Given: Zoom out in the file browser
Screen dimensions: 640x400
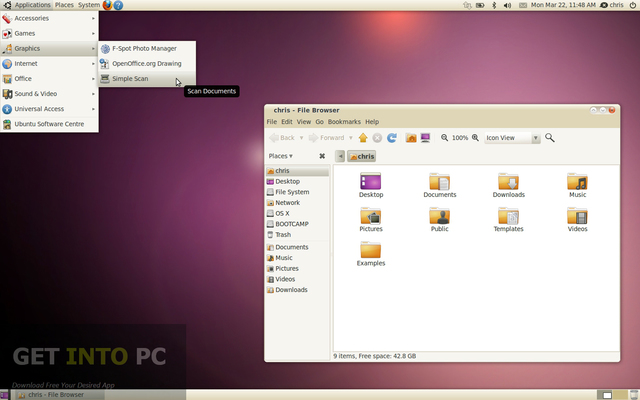Looking at the screenshot, I should click(444, 138).
